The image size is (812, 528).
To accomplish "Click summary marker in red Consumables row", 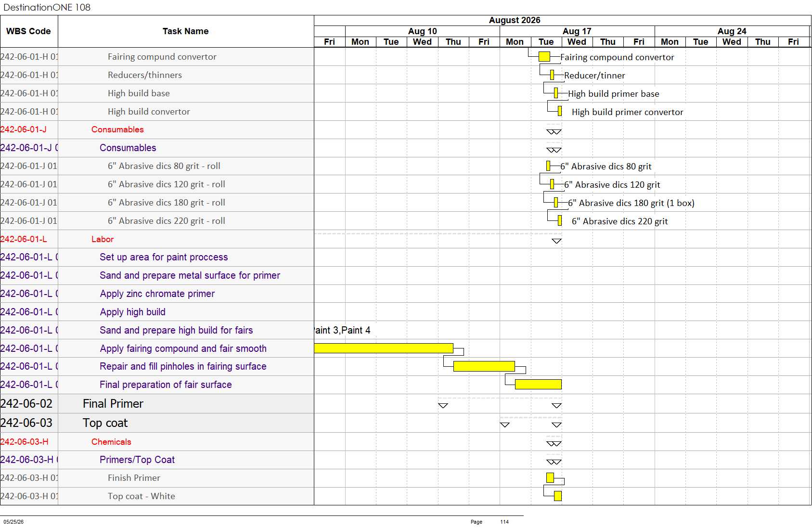I will point(554,132).
